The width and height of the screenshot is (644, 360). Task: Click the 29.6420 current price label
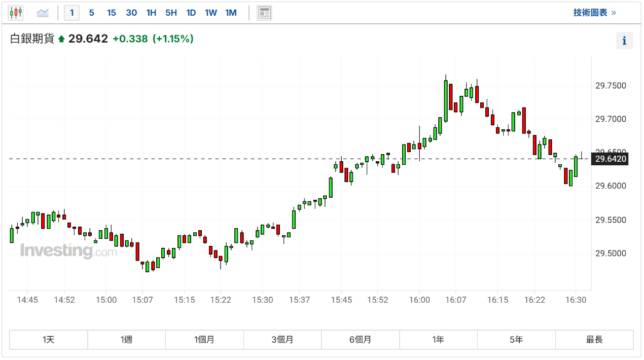click(x=611, y=159)
